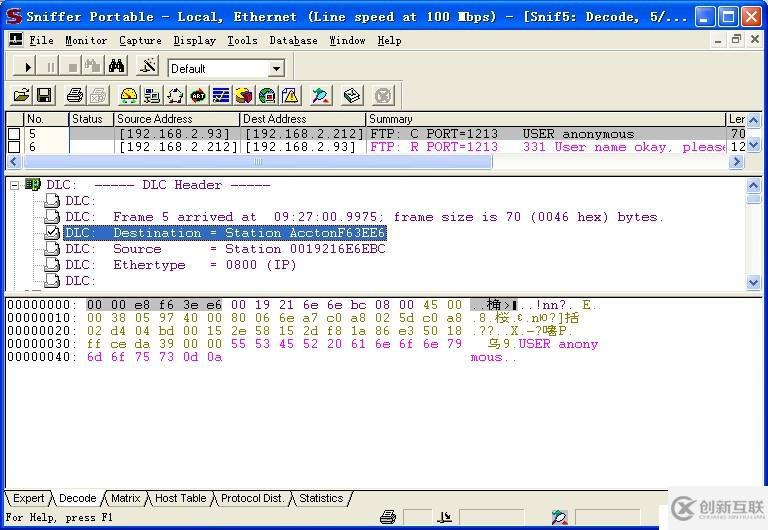Check the DLC Frame 5 arrived box
The width and height of the screenshot is (768, 530).
[52, 217]
